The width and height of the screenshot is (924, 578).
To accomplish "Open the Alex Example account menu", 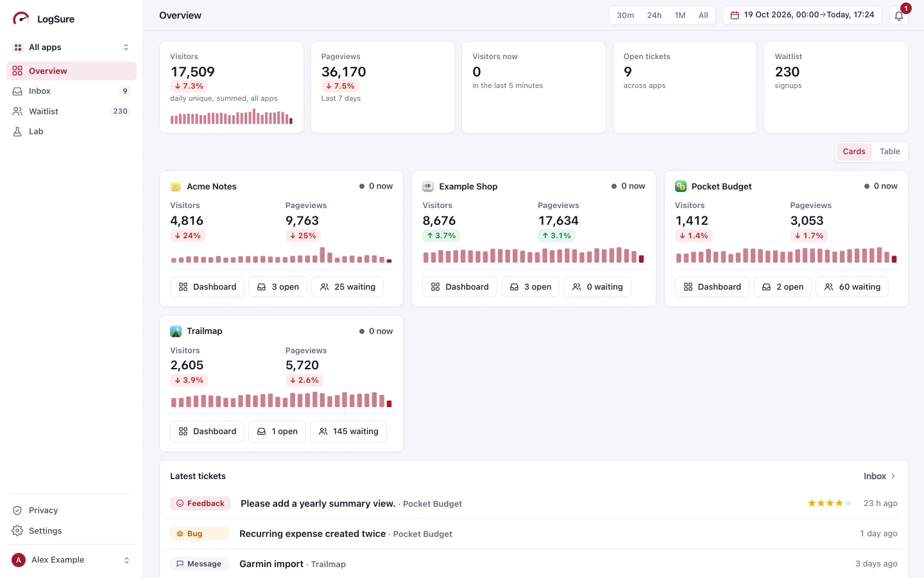I will point(72,560).
